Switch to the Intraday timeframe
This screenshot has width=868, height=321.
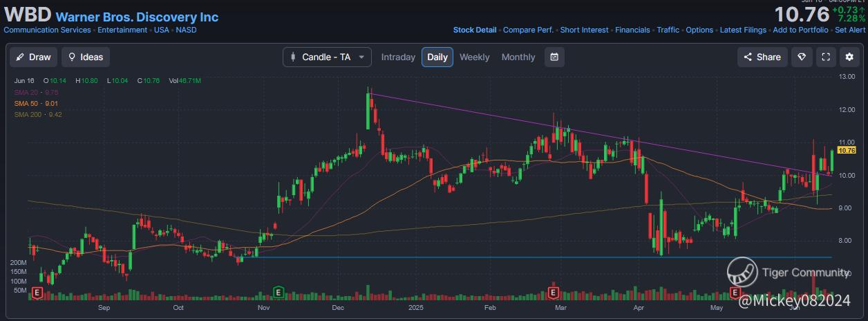(x=398, y=57)
